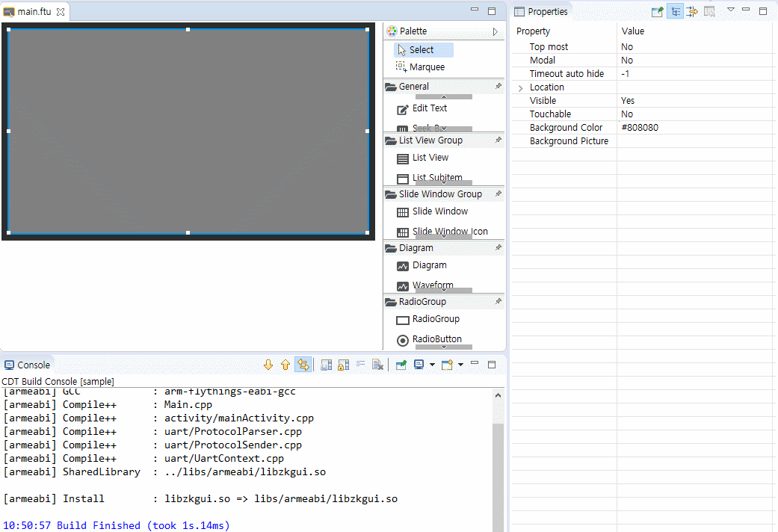Viewport: 778px width, 532px height.
Task: Toggle show error in editor arrows button
Action: (303, 365)
